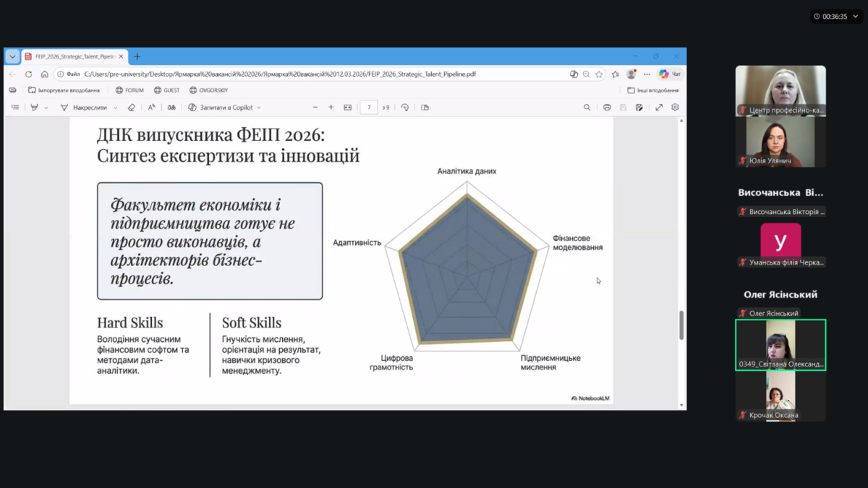Print the PDF document
Viewport: 868px width, 488px height.
click(x=607, y=107)
